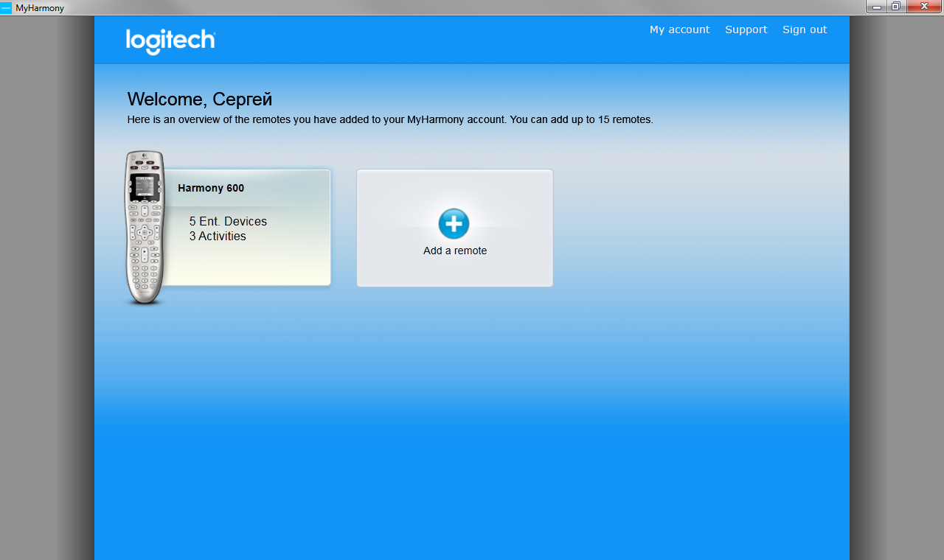Sign out of MyHarmony
The height and width of the screenshot is (560, 944).
(x=805, y=29)
